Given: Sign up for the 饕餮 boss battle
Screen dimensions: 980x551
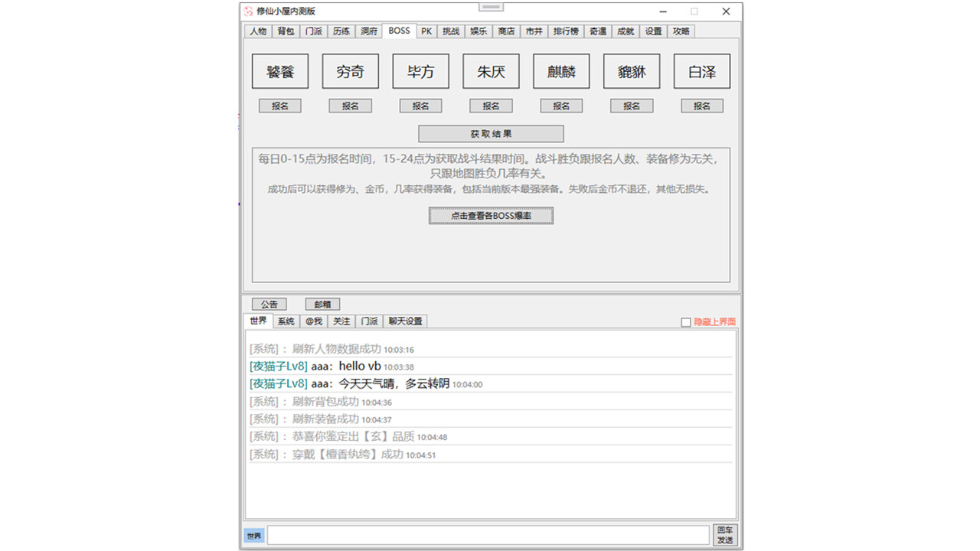Looking at the screenshot, I should (279, 106).
